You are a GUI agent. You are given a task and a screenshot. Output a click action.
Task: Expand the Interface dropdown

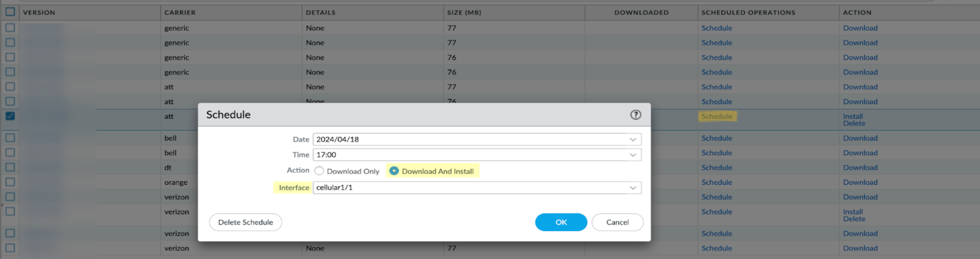click(x=633, y=188)
